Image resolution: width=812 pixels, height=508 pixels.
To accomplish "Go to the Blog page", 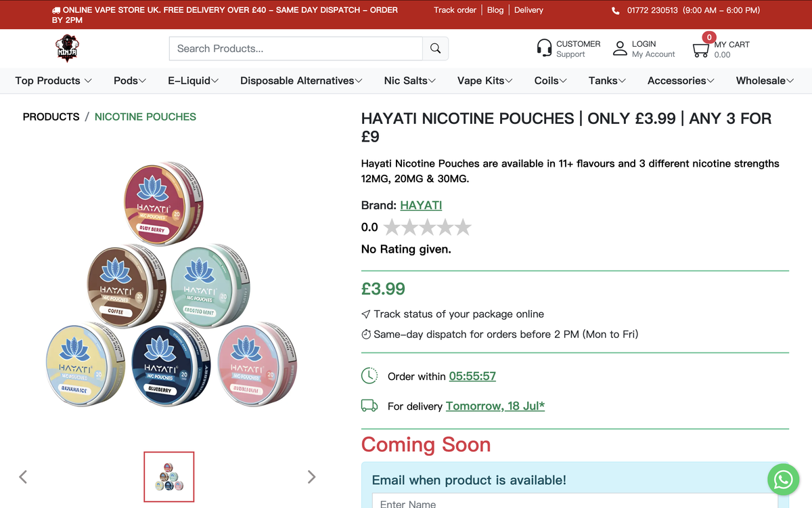I will click(x=495, y=10).
